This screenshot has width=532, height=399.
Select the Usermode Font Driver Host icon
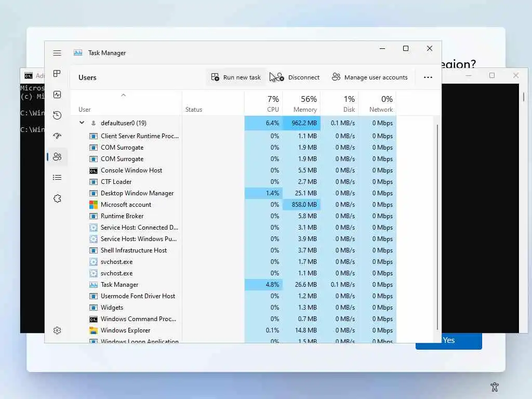pyautogui.click(x=94, y=296)
